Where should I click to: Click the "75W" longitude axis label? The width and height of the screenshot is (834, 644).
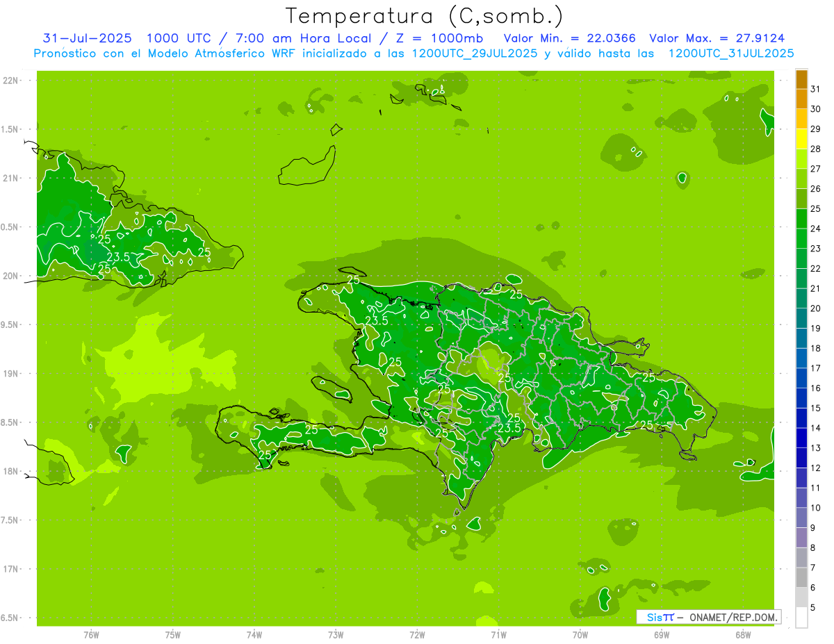(x=173, y=634)
